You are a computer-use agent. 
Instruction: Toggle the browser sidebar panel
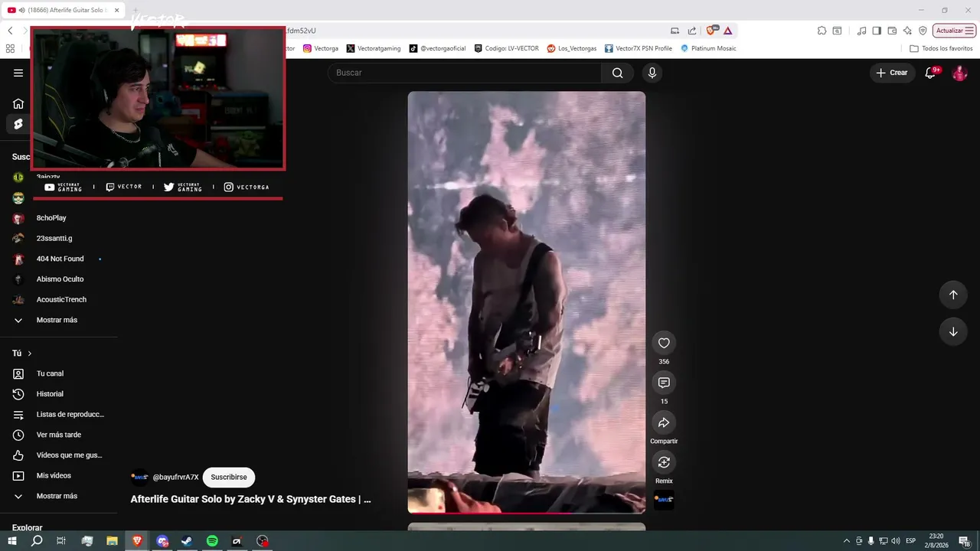(877, 31)
